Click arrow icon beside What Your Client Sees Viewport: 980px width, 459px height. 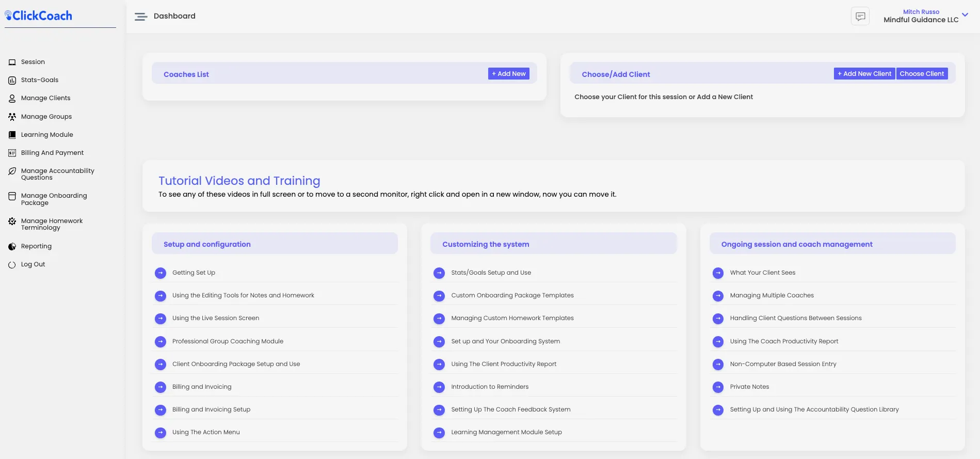click(x=718, y=273)
